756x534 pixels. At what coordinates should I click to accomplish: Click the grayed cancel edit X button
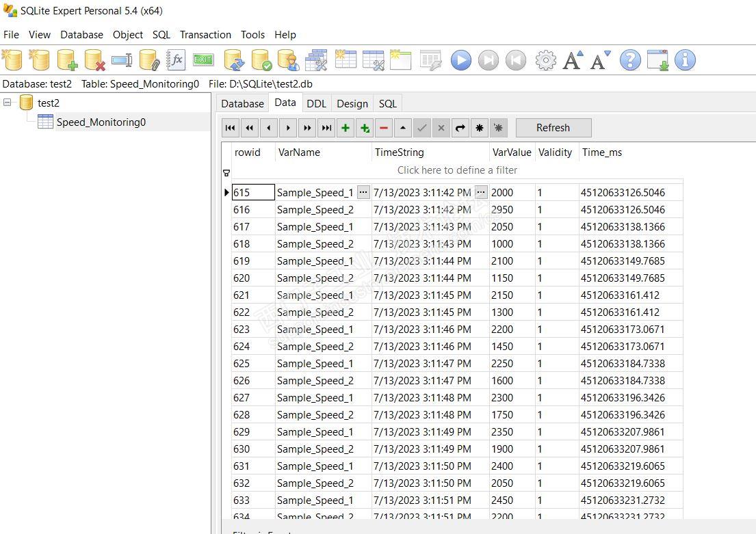441,128
